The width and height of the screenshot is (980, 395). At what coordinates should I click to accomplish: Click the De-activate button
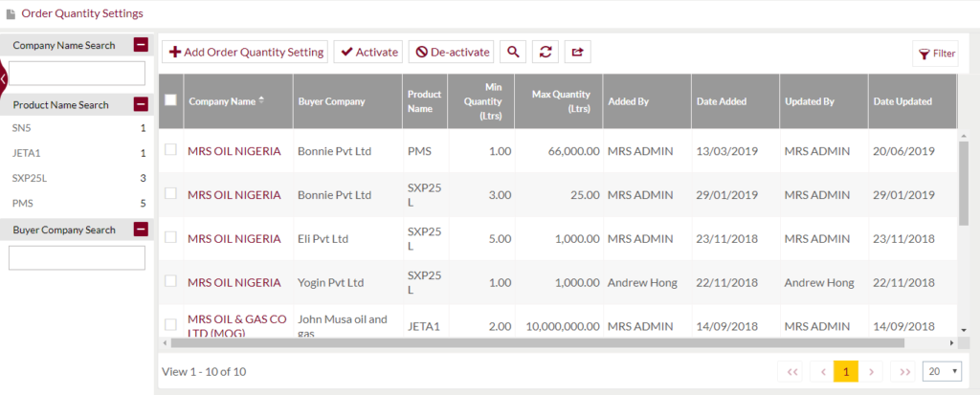(x=452, y=52)
